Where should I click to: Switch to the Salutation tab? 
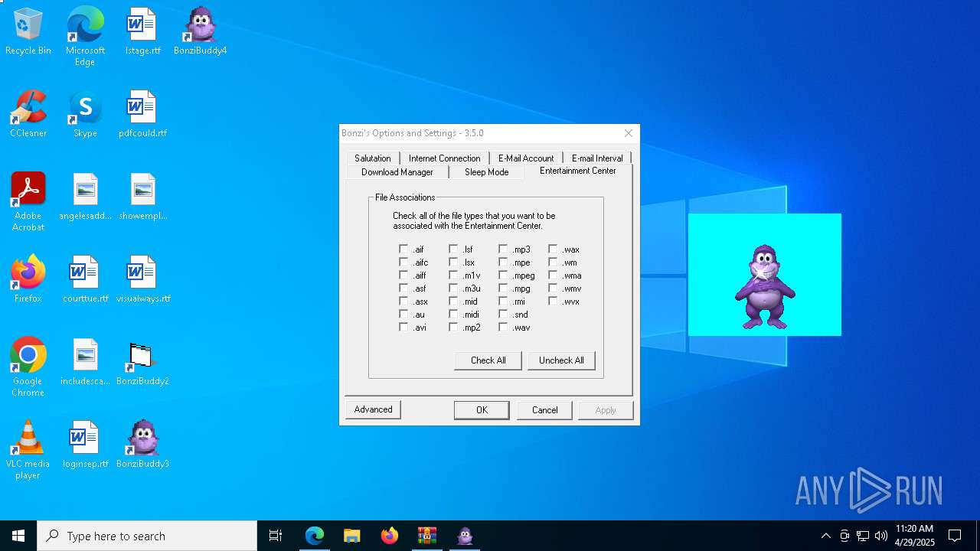point(373,158)
